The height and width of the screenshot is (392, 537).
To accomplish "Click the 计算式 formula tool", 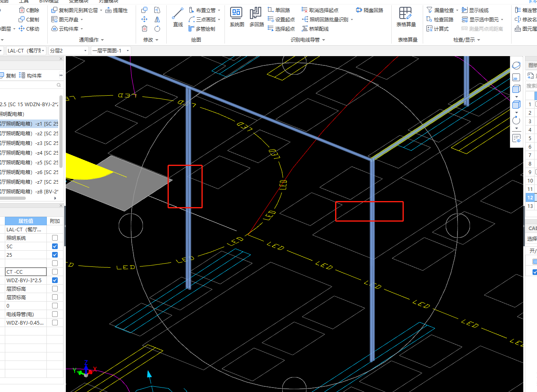I will pos(438,29).
